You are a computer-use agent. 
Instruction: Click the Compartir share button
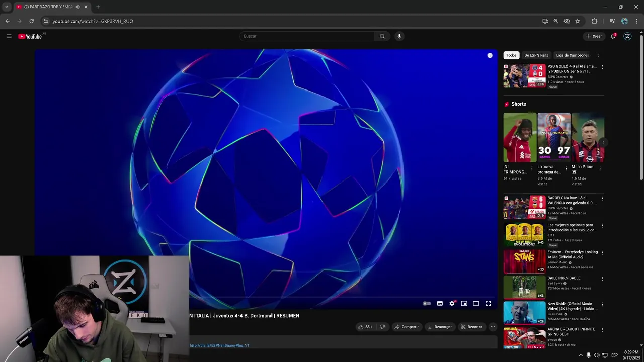click(407, 327)
